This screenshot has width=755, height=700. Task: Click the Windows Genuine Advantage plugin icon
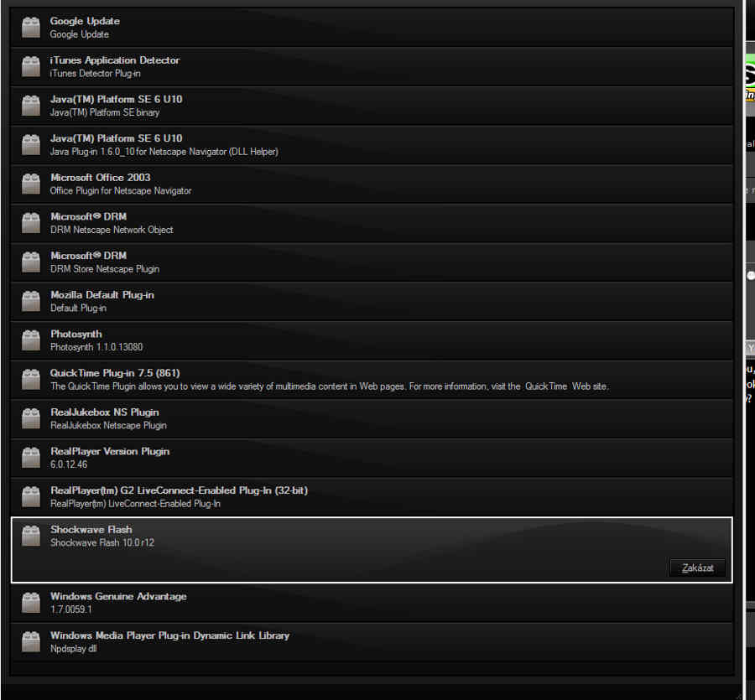coord(31,603)
